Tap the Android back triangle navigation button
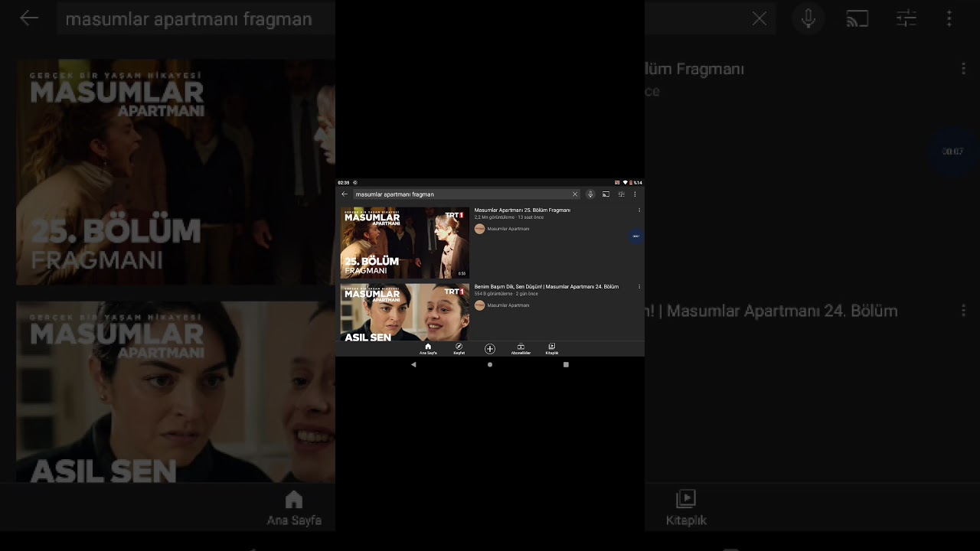980x551 pixels. [x=413, y=365]
